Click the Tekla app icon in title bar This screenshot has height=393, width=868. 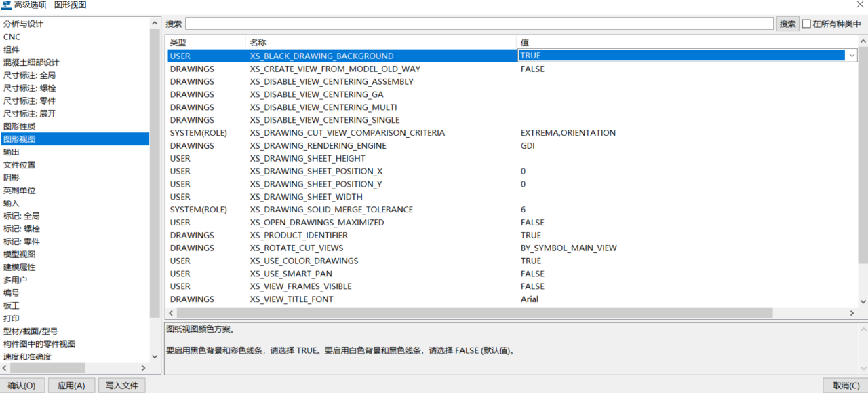pyautogui.click(x=7, y=5)
